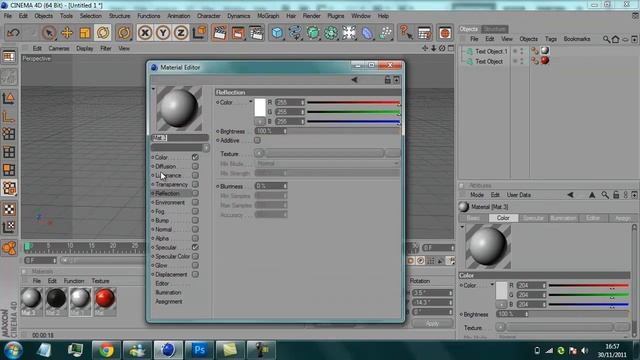Render the active view clapperboard icon

220,33
